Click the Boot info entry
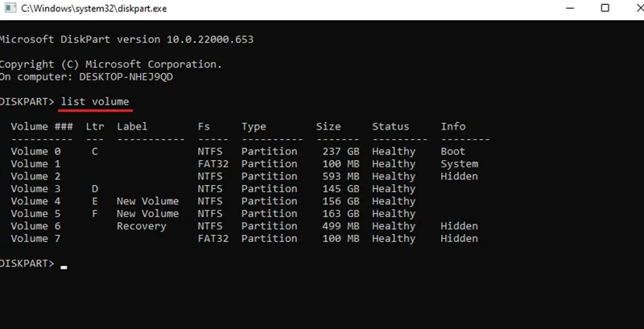The height and width of the screenshot is (329, 644). click(452, 151)
